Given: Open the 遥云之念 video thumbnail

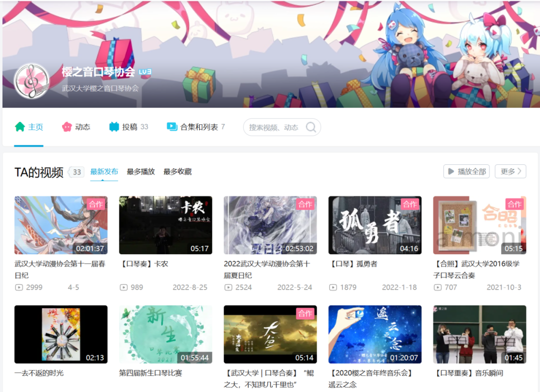Looking at the screenshot, I should coord(375,334).
